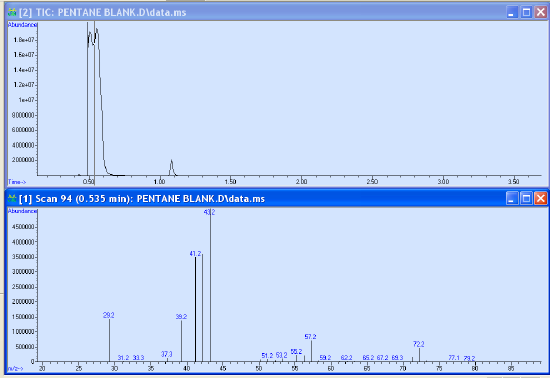Maximize the Scan 94 spectrum window
Screen dimensions: 550x378
(526, 199)
